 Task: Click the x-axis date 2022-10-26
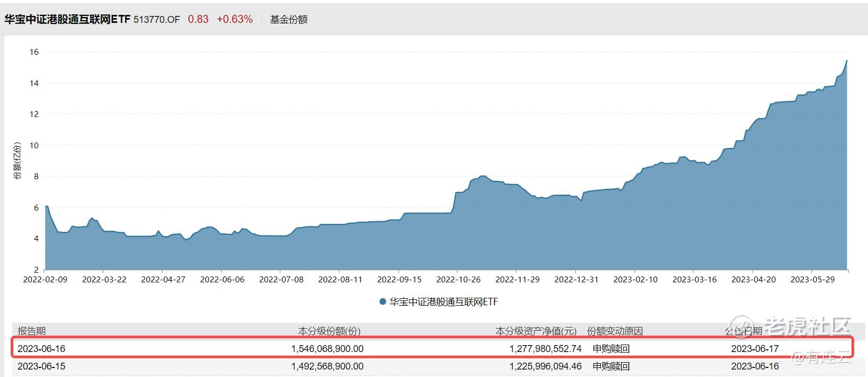(x=458, y=280)
